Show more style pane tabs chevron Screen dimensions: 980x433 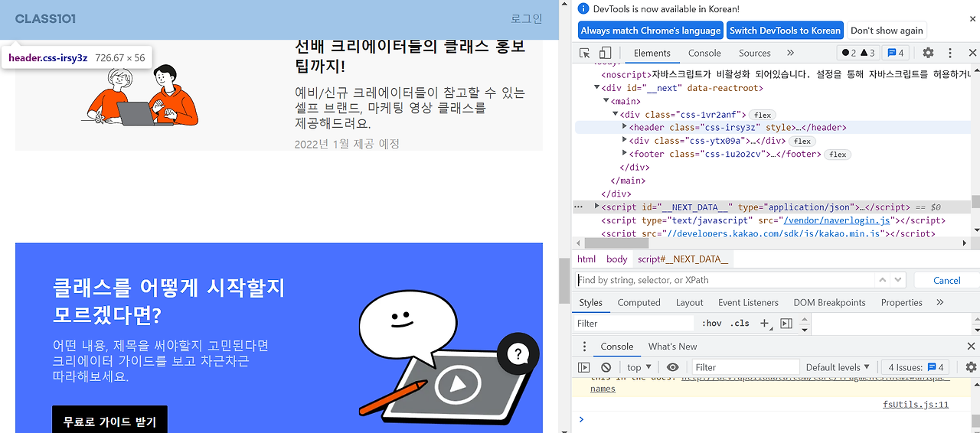tap(940, 302)
